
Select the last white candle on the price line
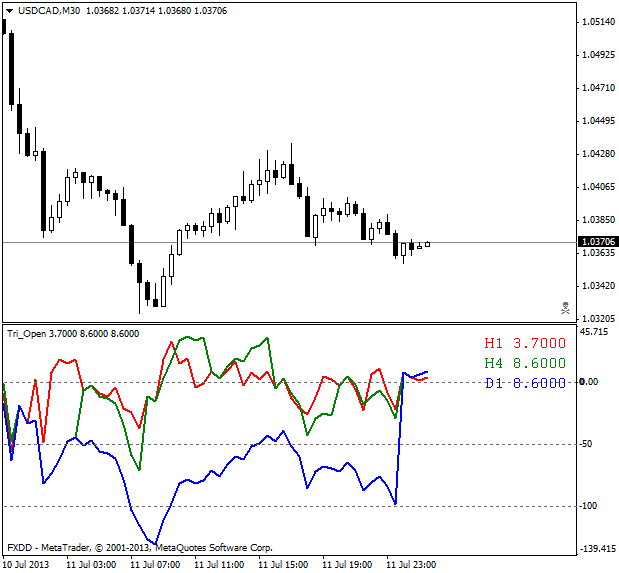click(428, 244)
